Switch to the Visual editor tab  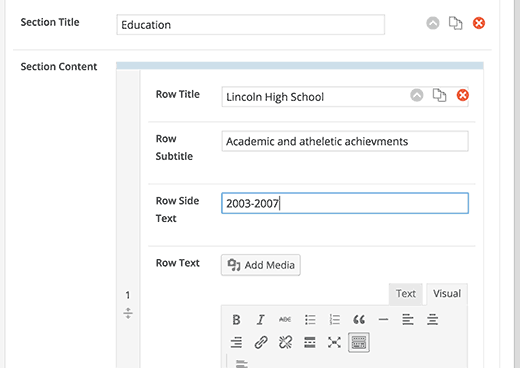[447, 294]
